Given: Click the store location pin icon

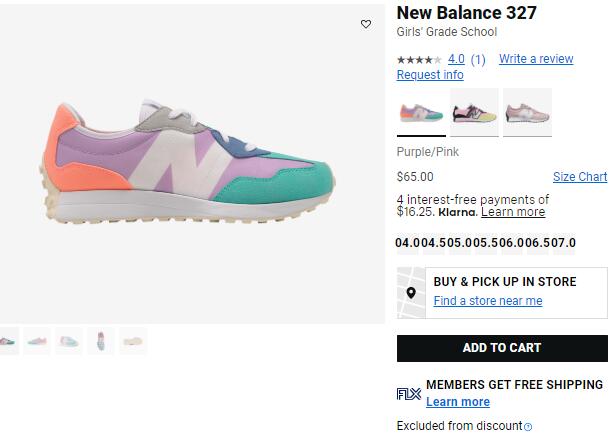Looking at the screenshot, I should point(411,293).
